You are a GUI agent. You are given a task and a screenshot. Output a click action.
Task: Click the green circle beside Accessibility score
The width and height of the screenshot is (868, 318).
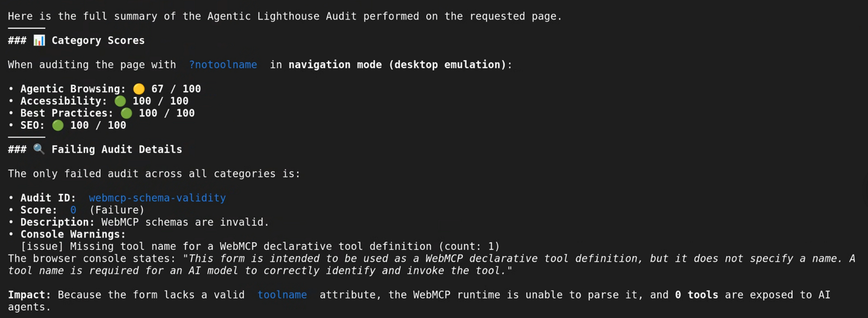[x=121, y=101]
